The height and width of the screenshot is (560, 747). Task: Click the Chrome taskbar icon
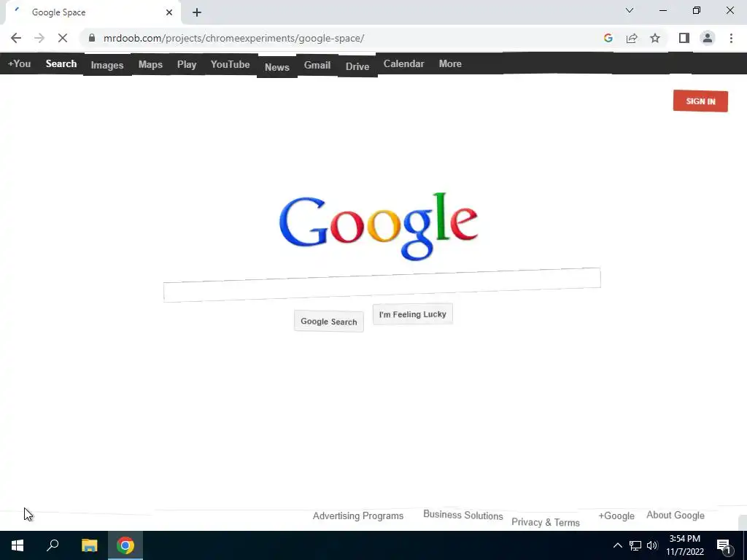coord(125,545)
